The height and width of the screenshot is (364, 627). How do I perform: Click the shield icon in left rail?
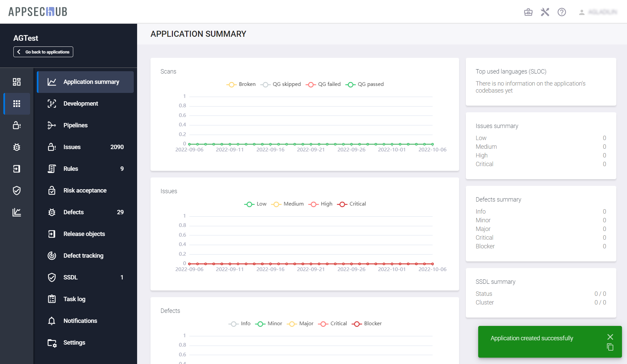pos(17,191)
